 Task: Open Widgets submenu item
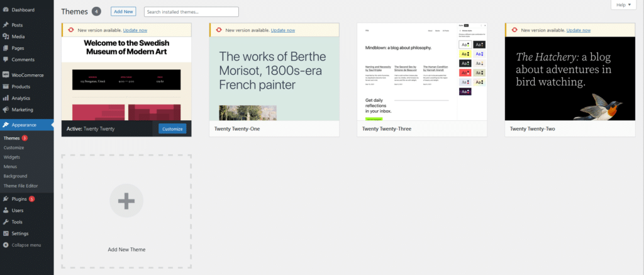coord(12,157)
